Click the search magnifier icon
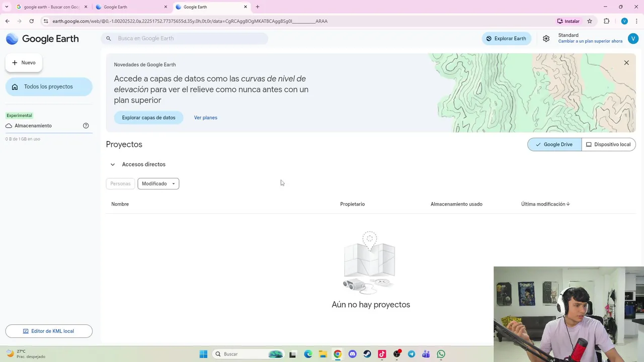 pyautogui.click(x=108, y=38)
